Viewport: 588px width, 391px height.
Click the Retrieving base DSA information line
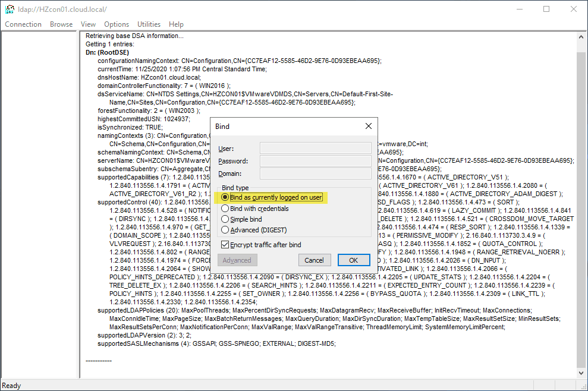point(134,36)
